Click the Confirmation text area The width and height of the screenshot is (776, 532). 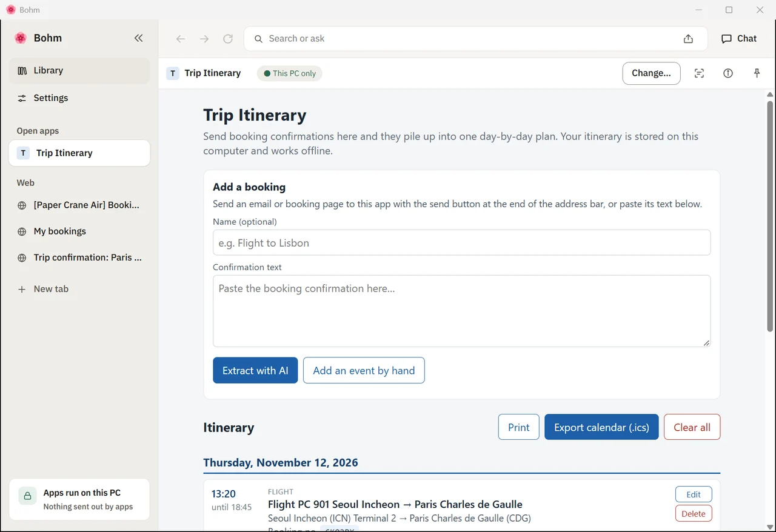click(461, 311)
